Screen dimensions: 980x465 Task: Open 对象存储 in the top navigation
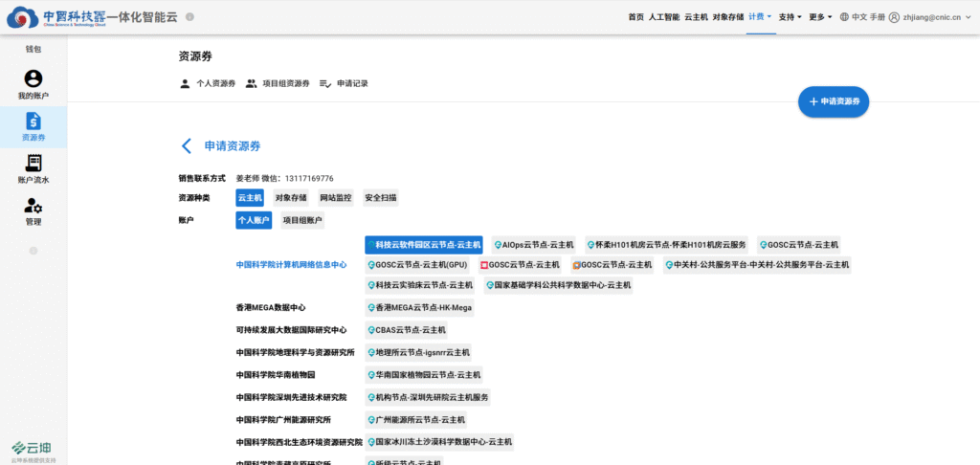[728, 17]
